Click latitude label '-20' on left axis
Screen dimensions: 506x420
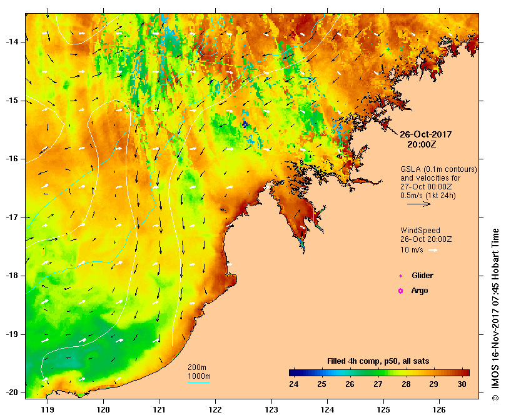point(13,392)
